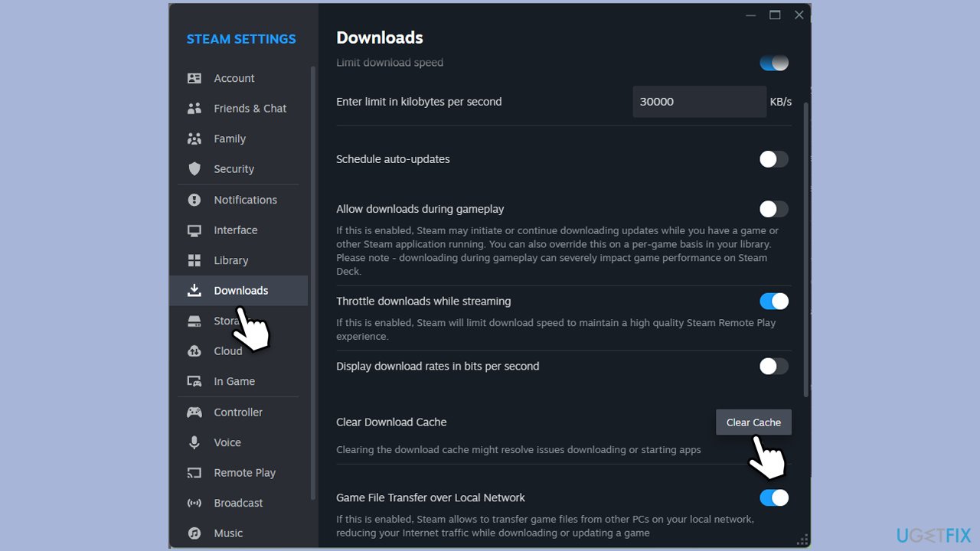Viewport: 980px width, 551px height.
Task: Turn off Game File Transfer over Local Network
Action: (x=773, y=498)
